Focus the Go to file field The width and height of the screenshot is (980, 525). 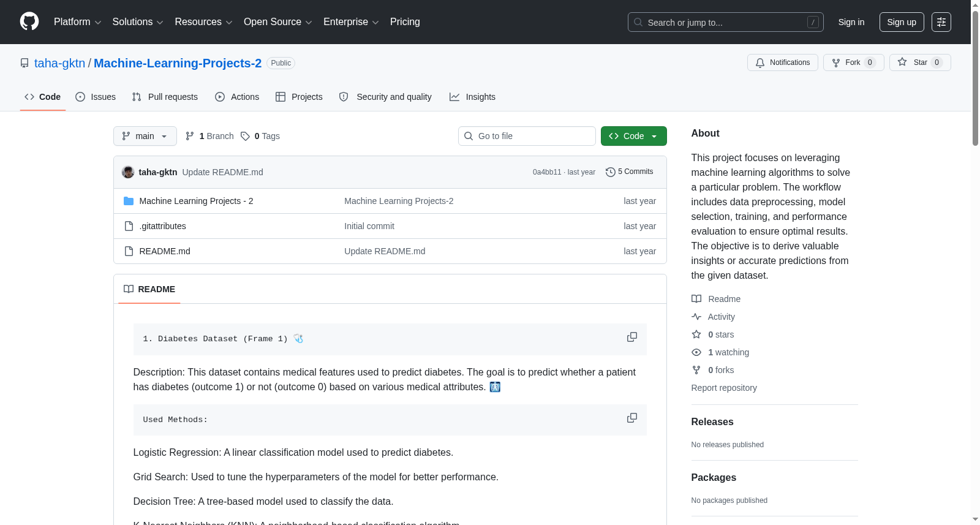(527, 136)
